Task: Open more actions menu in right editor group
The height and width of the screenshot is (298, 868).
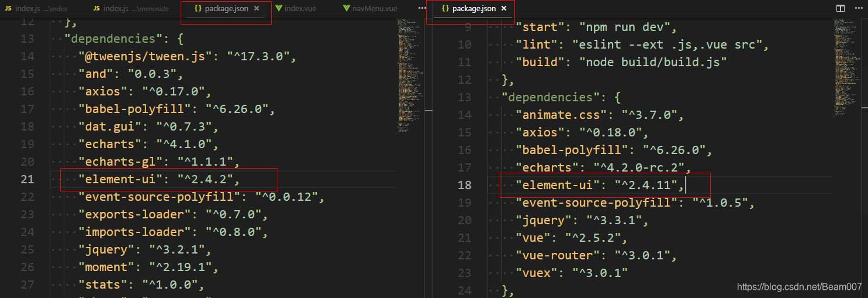Action: pos(857,9)
